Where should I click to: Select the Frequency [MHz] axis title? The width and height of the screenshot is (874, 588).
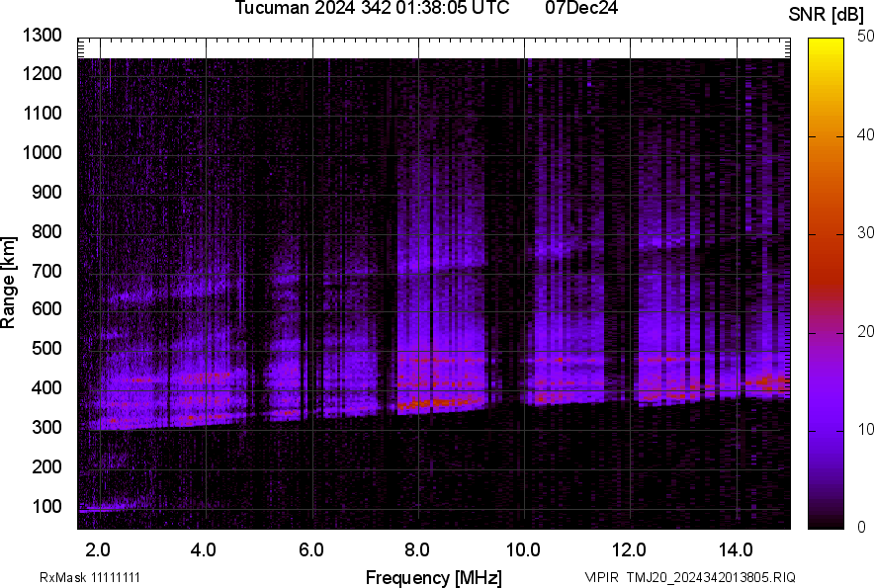point(433,578)
